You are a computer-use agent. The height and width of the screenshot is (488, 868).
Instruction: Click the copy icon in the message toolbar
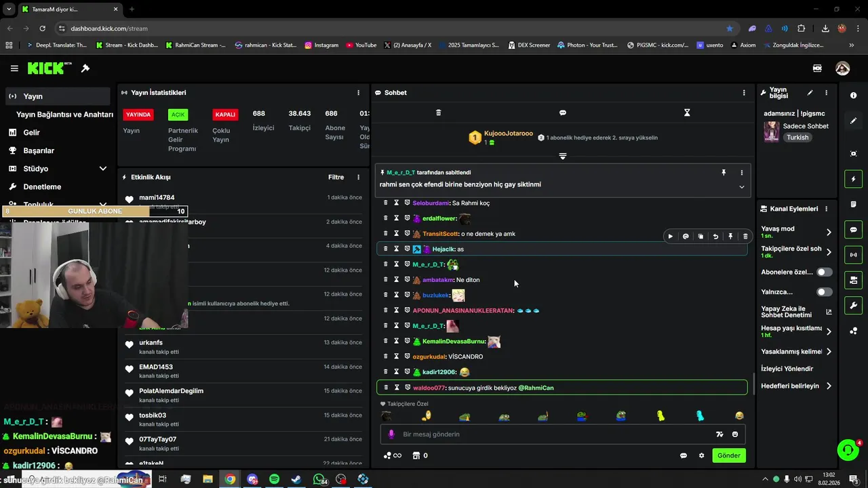[701, 237]
